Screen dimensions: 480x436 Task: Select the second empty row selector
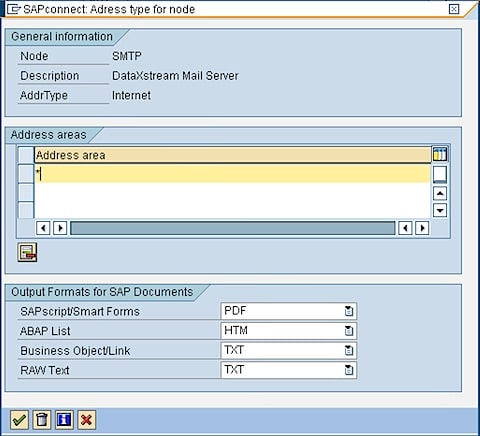tap(26, 192)
